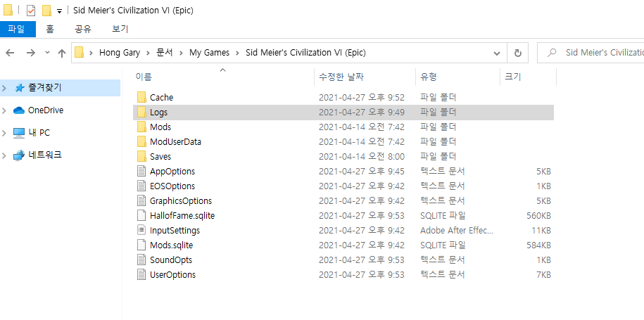This screenshot has width=644, height=320.
Task: Open recent locations dropdown arrow
Action: point(47,53)
